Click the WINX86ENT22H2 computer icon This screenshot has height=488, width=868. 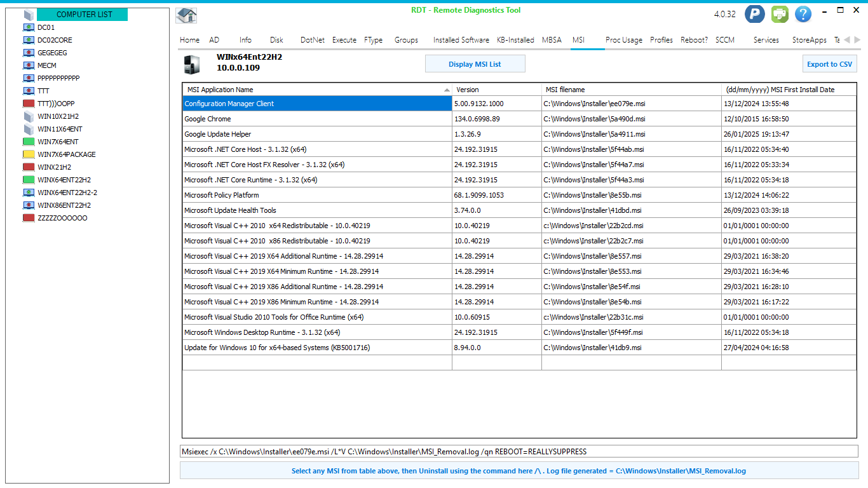pos(29,205)
